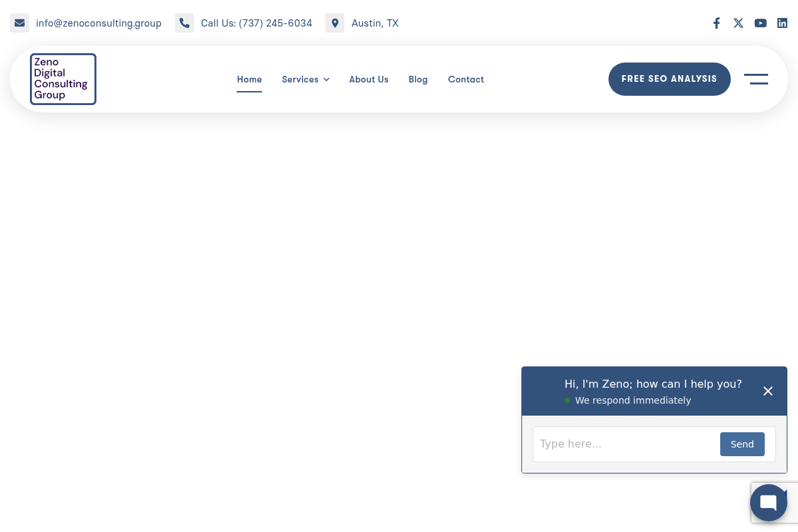Click the phone icon in top bar
798x532 pixels.
(x=184, y=23)
